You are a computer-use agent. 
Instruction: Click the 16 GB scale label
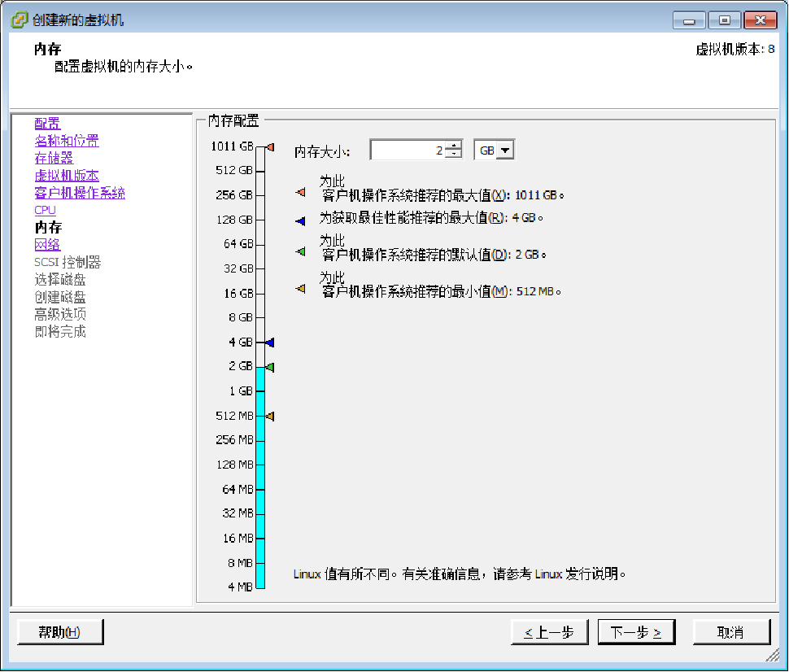pyautogui.click(x=238, y=294)
